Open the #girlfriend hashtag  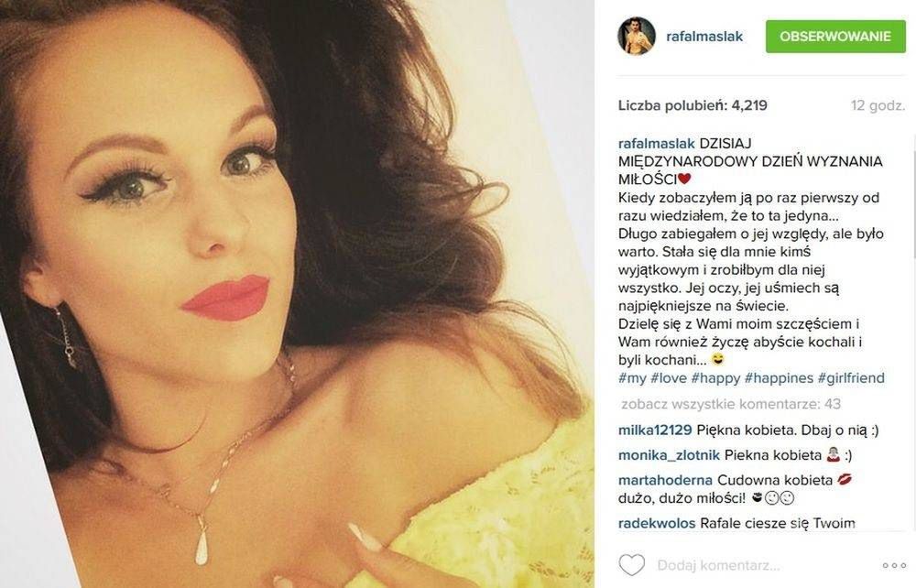851,378
